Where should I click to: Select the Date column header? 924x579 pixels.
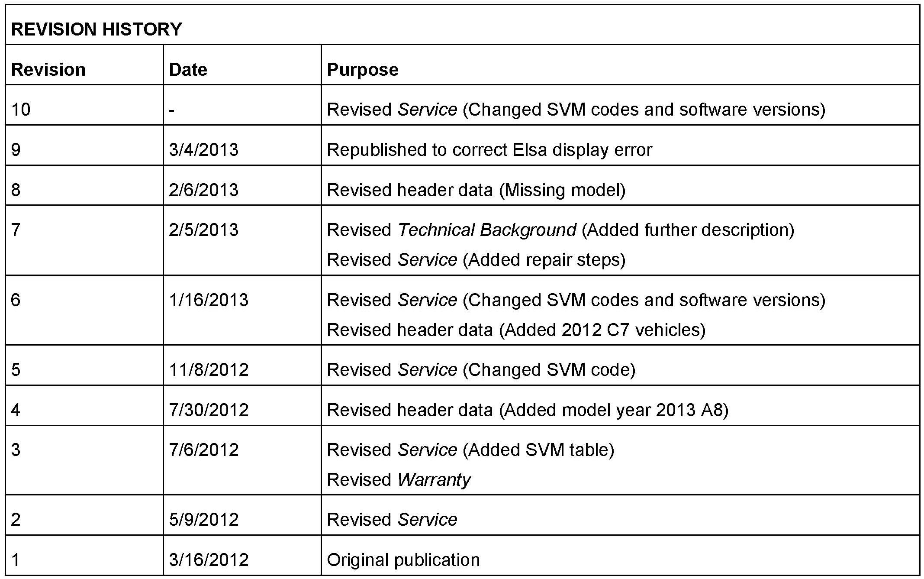[x=188, y=70]
